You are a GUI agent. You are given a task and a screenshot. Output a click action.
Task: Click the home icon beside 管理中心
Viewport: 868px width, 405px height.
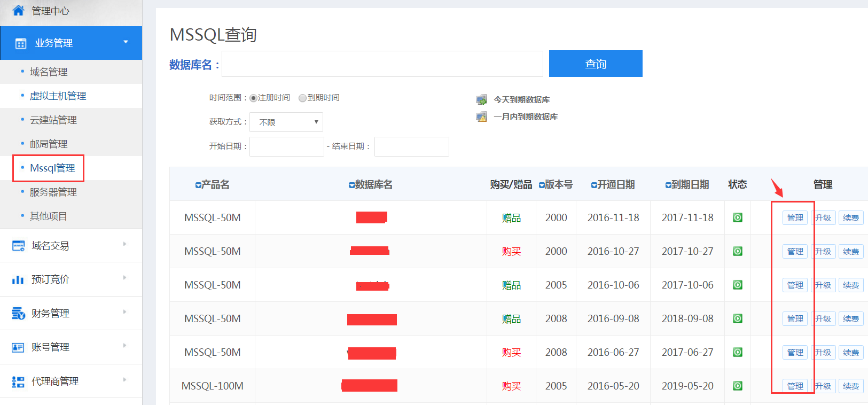pos(18,10)
